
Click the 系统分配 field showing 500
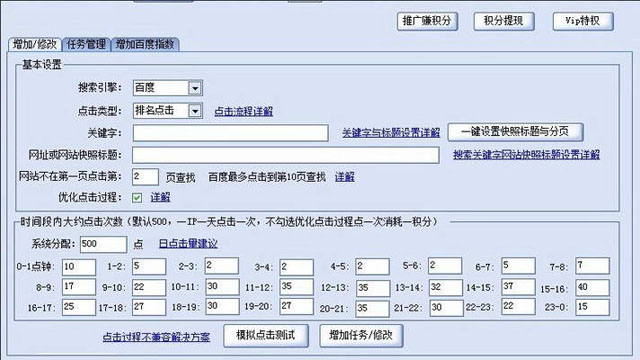[103, 244]
